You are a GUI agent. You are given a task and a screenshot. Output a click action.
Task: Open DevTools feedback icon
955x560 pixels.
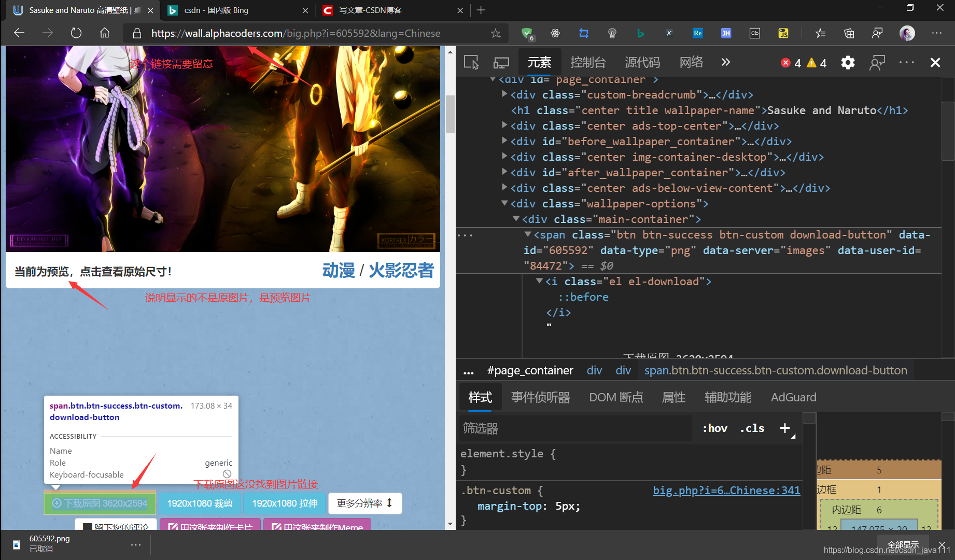pyautogui.click(x=877, y=63)
